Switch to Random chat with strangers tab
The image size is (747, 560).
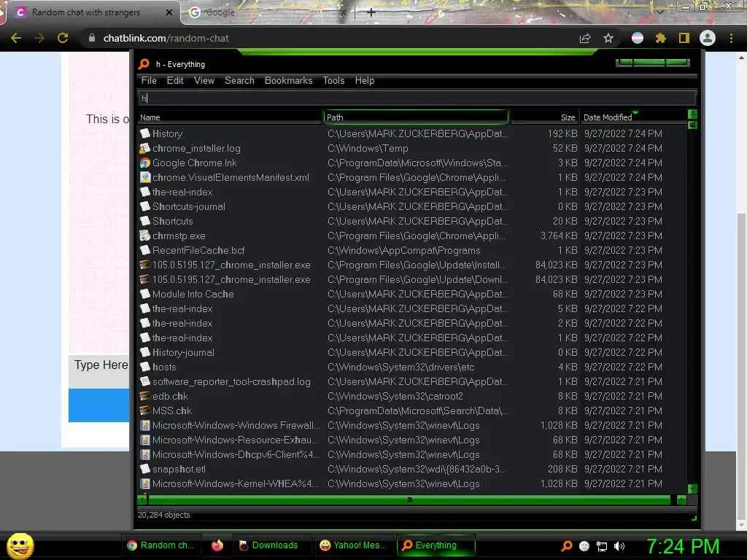(93, 12)
